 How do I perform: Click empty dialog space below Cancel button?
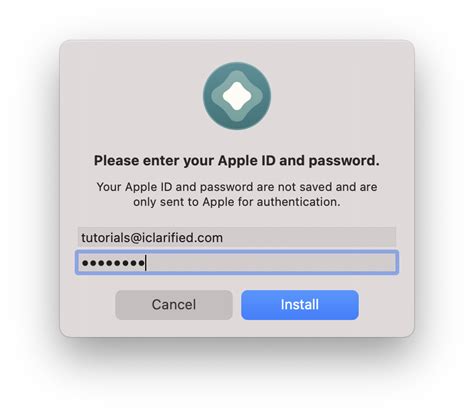[x=174, y=327]
